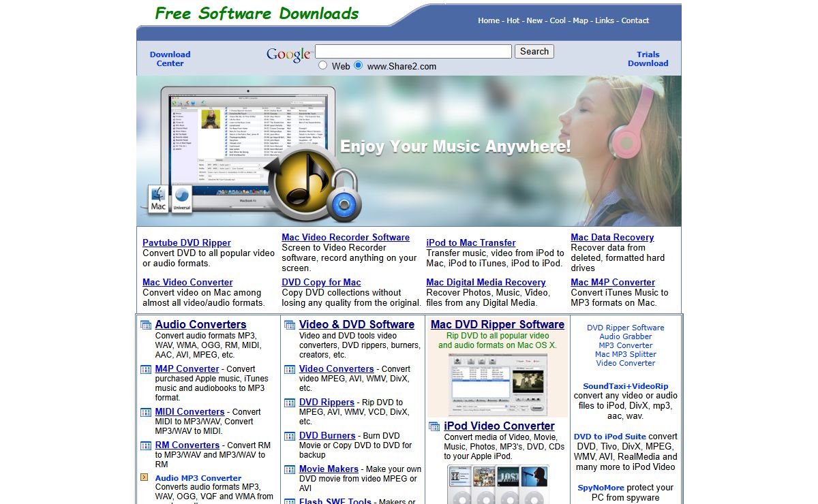
Task: Open DVD Copy for Mac link
Action: pos(322,282)
